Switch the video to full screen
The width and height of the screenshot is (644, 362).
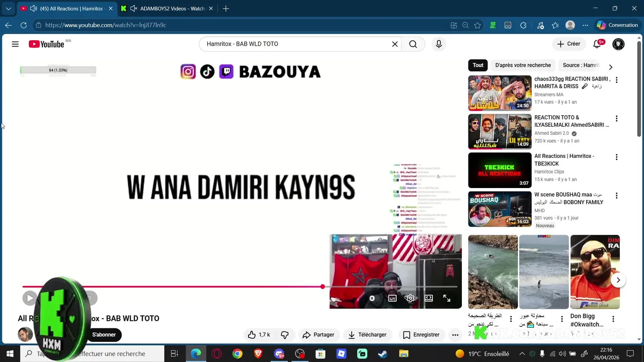pyautogui.click(x=447, y=298)
